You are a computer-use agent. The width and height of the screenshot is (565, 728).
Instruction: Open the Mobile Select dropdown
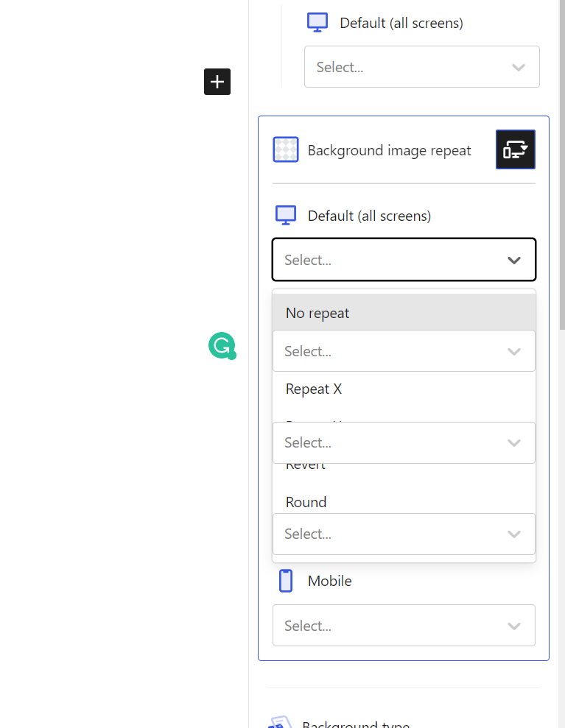coord(404,625)
